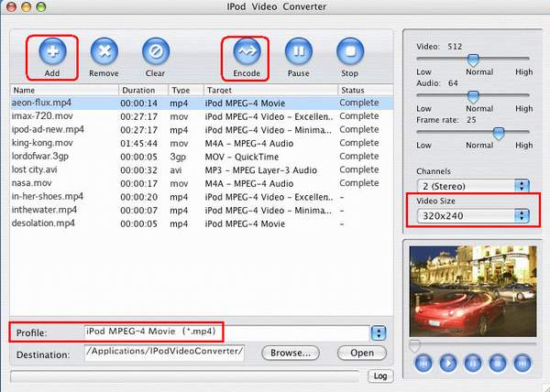Click the Destination path field
This screenshot has width=550, height=392.
coord(164,353)
